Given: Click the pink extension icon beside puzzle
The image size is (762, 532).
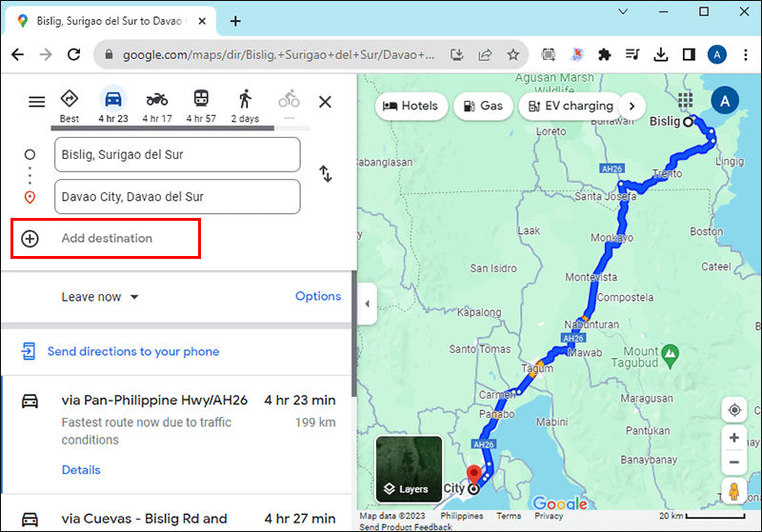Looking at the screenshot, I should (x=576, y=55).
